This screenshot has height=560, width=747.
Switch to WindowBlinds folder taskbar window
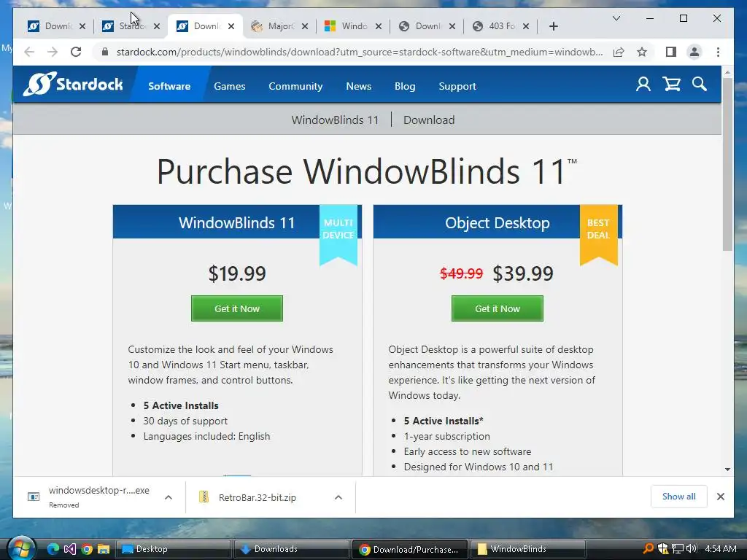(528, 549)
